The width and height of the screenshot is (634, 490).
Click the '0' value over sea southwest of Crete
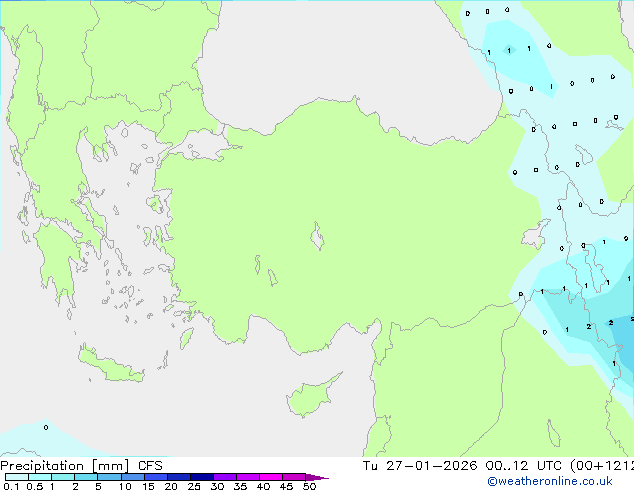pos(46,427)
